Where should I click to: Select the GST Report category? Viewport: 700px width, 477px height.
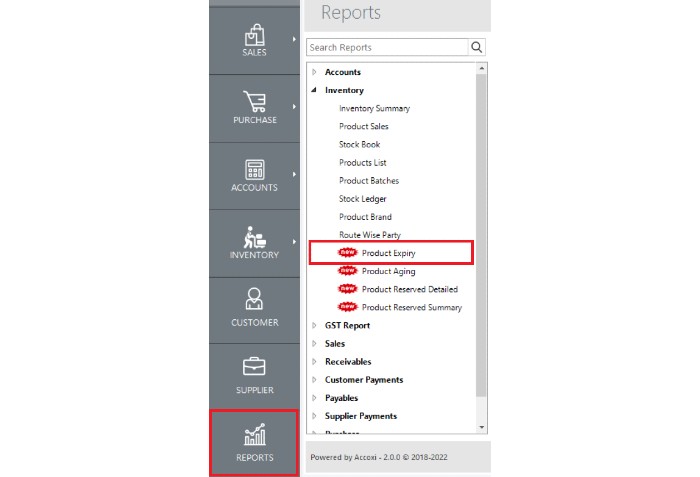347,326
